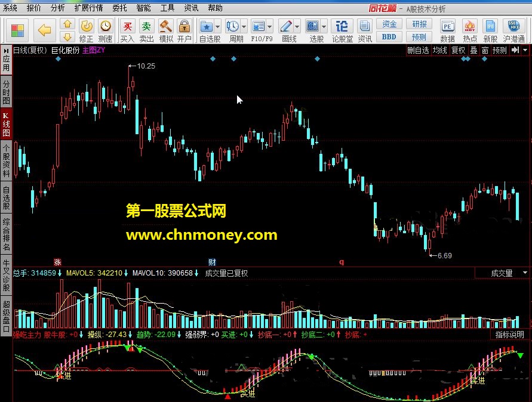Expand the 选股 dropdown arrow
532x402 pixels.
click(x=324, y=26)
